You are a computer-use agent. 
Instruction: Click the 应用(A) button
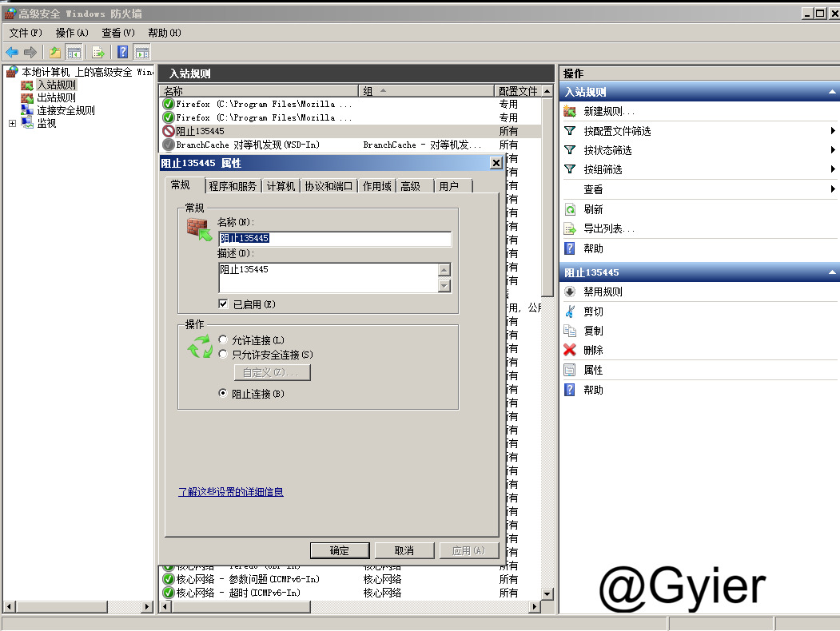point(468,550)
